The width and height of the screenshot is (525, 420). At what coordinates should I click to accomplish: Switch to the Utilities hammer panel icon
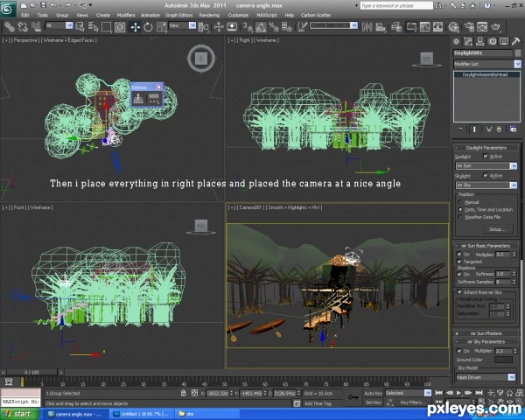(515, 41)
